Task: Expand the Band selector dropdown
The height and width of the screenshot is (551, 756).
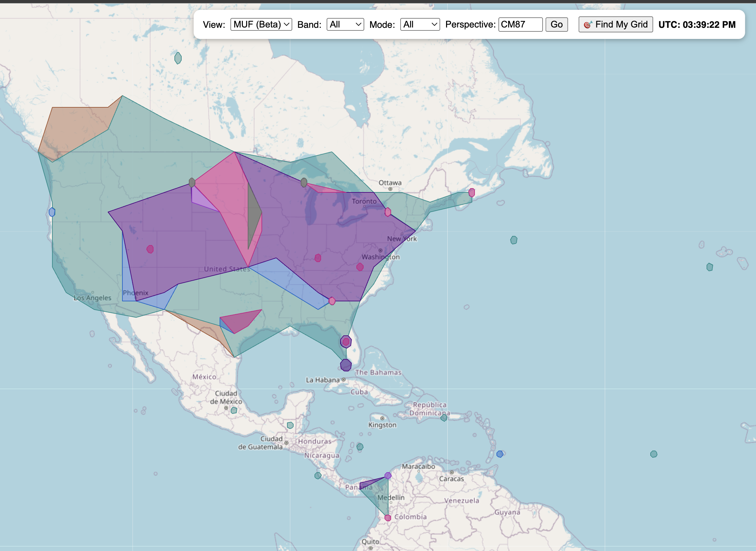Action: (x=345, y=24)
